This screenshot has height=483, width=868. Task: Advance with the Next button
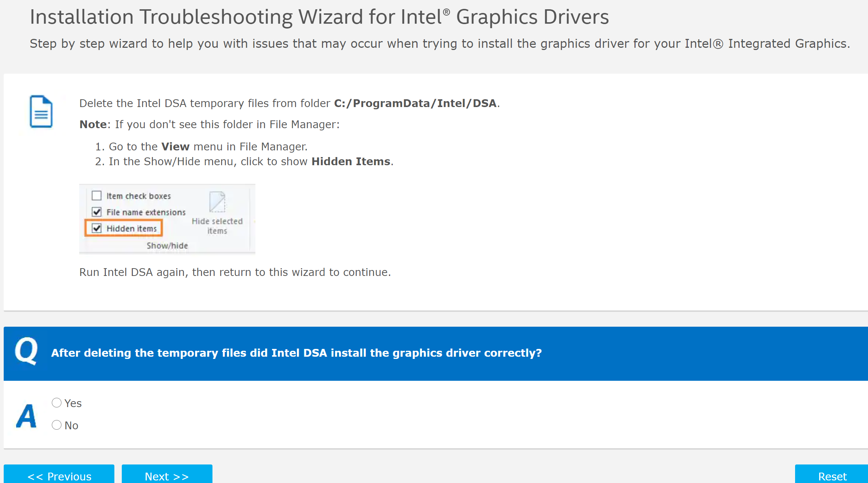tap(167, 474)
